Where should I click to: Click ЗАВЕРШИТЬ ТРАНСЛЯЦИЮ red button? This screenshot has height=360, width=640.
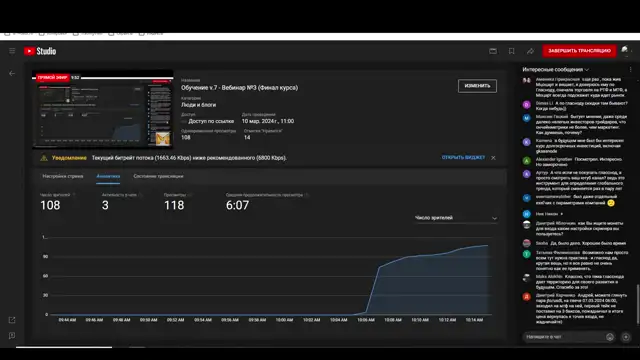tap(579, 51)
